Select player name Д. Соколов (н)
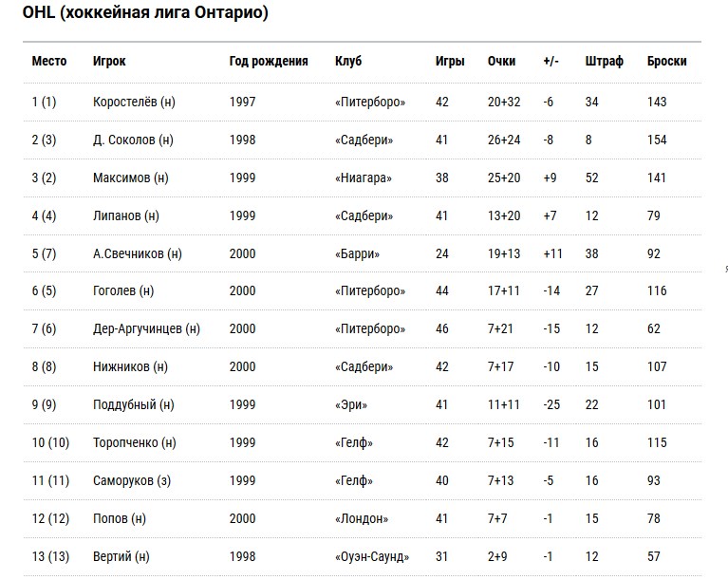 point(133,140)
